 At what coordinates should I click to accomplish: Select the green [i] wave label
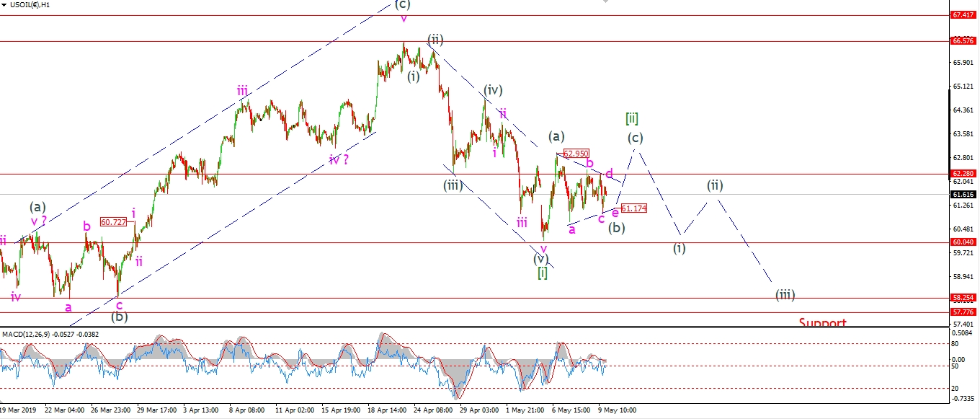coord(543,273)
